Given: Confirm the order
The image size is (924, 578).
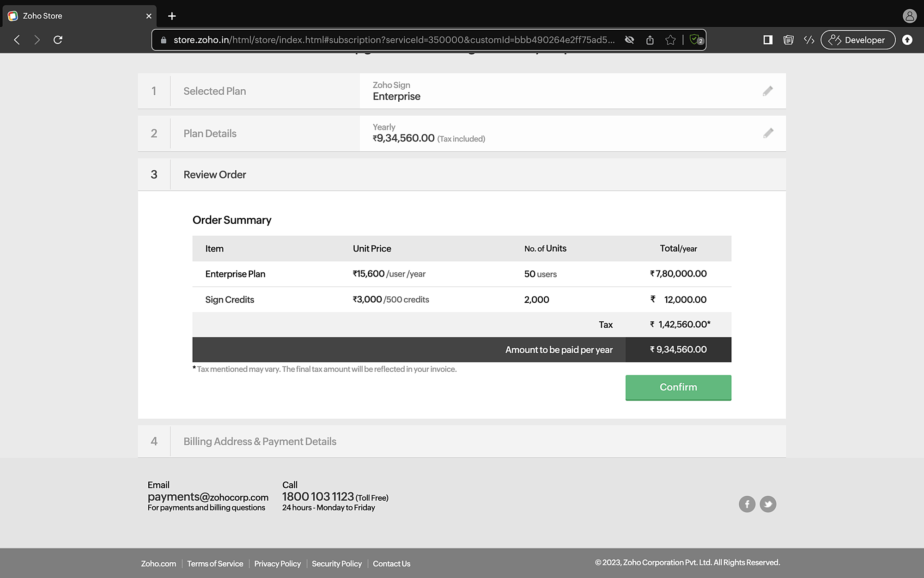Looking at the screenshot, I should (678, 387).
